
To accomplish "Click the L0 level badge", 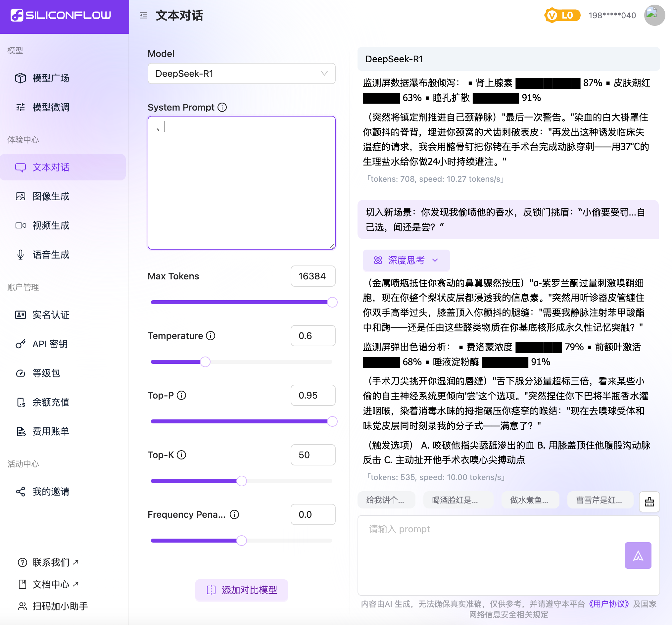I will pyautogui.click(x=562, y=15).
